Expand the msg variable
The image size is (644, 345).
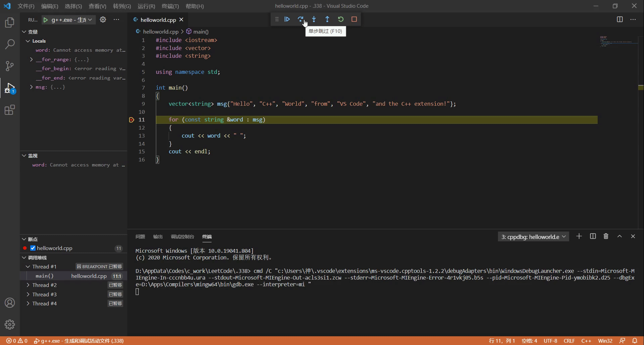point(31,87)
